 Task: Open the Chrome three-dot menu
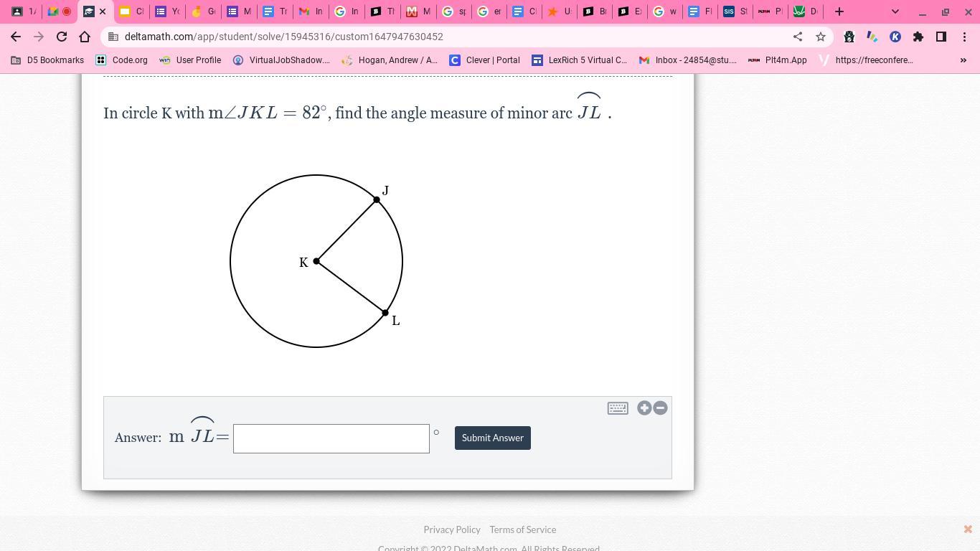coord(964,37)
